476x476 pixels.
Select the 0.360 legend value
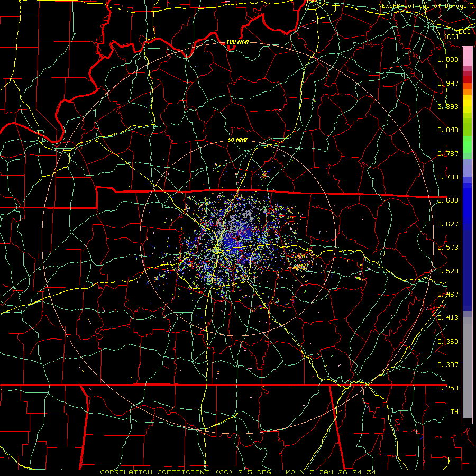(448, 341)
